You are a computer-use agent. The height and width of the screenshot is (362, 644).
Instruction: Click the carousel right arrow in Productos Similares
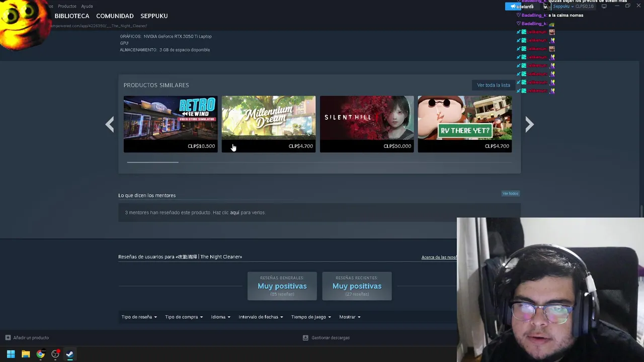click(529, 124)
